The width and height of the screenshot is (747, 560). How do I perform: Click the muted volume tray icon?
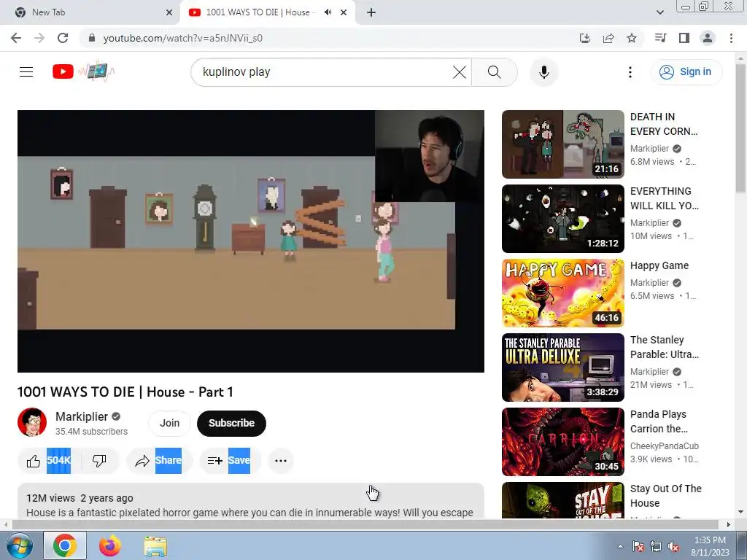pyautogui.click(x=673, y=546)
